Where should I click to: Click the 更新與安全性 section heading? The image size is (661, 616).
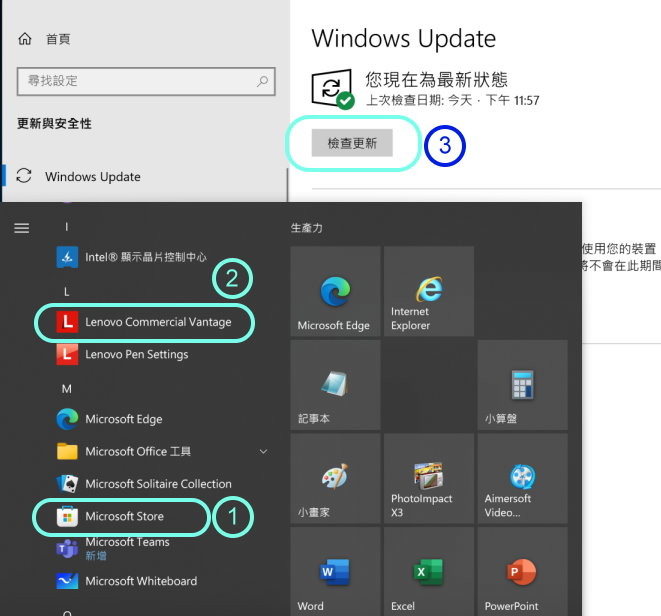pos(54,124)
